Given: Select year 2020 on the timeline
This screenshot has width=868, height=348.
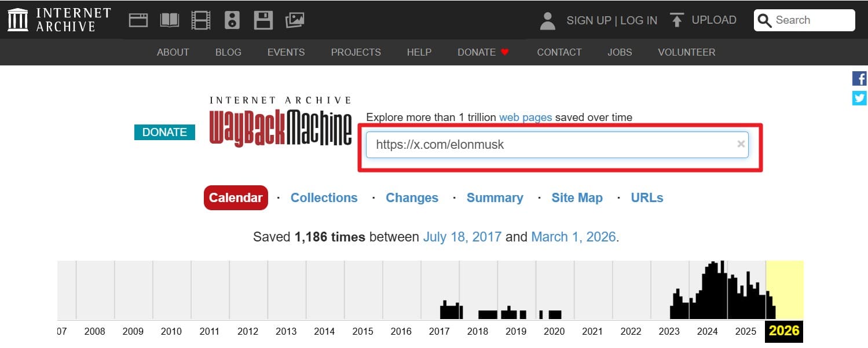Looking at the screenshot, I should (554, 331).
